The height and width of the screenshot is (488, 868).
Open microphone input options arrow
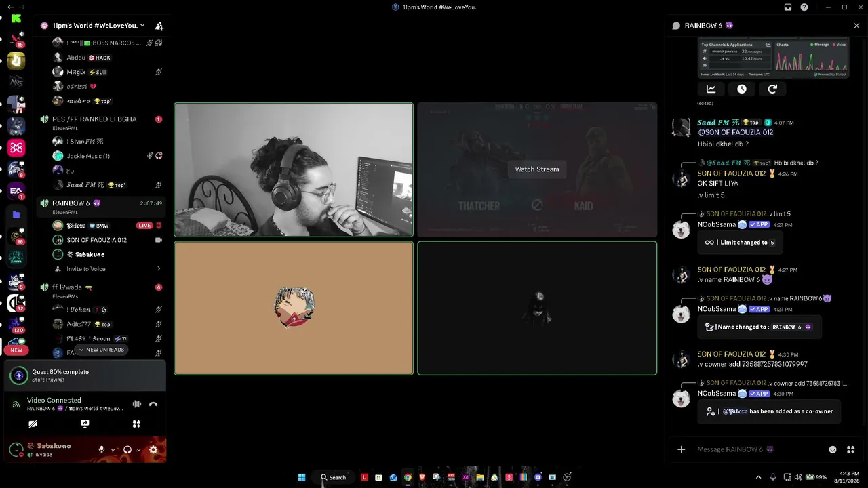113,449
